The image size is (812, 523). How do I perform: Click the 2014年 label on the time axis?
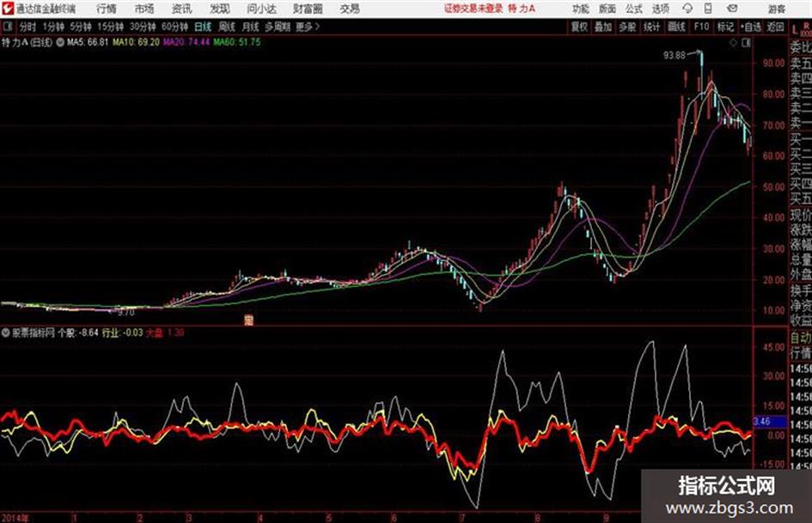(15, 517)
